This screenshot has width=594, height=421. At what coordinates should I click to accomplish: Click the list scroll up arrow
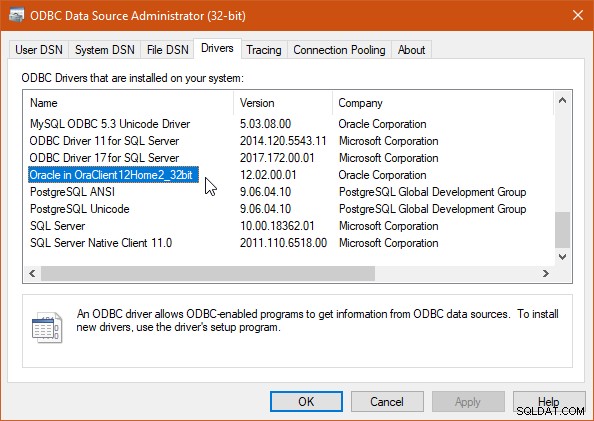coord(563,100)
